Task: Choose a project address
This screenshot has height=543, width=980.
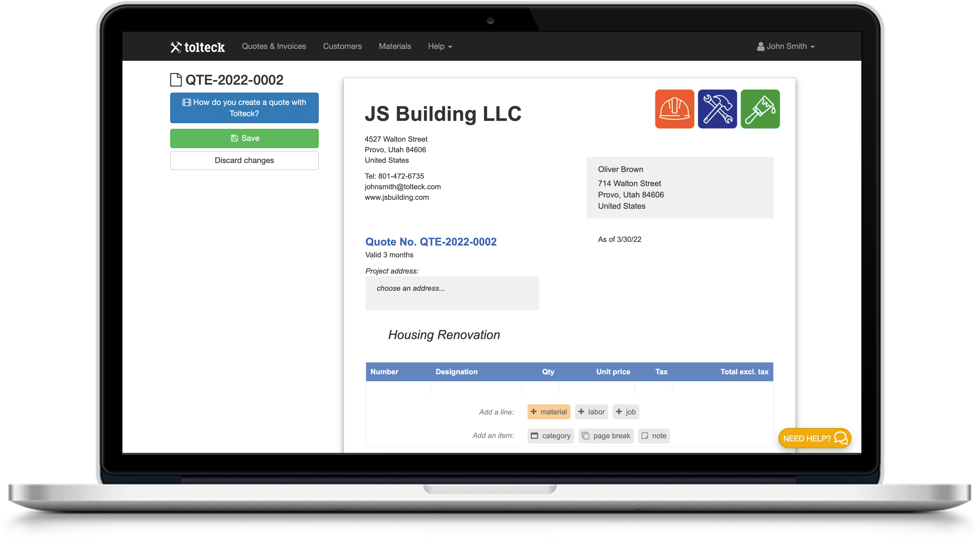Action: [452, 293]
